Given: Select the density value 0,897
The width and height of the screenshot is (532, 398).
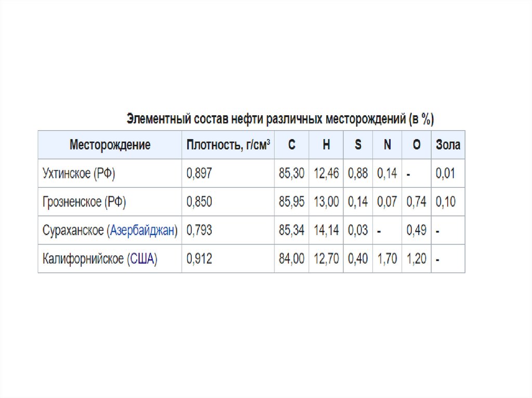Looking at the screenshot, I should pyautogui.click(x=199, y=173).
